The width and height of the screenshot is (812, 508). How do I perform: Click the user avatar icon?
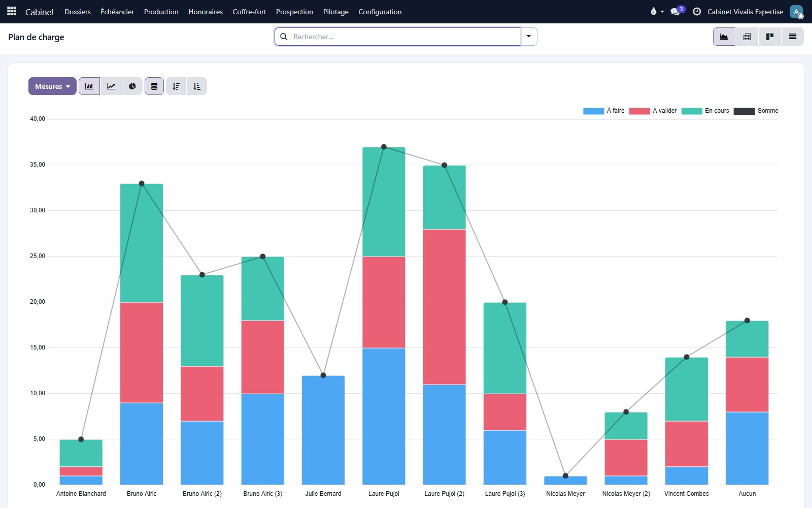point(796,12)
